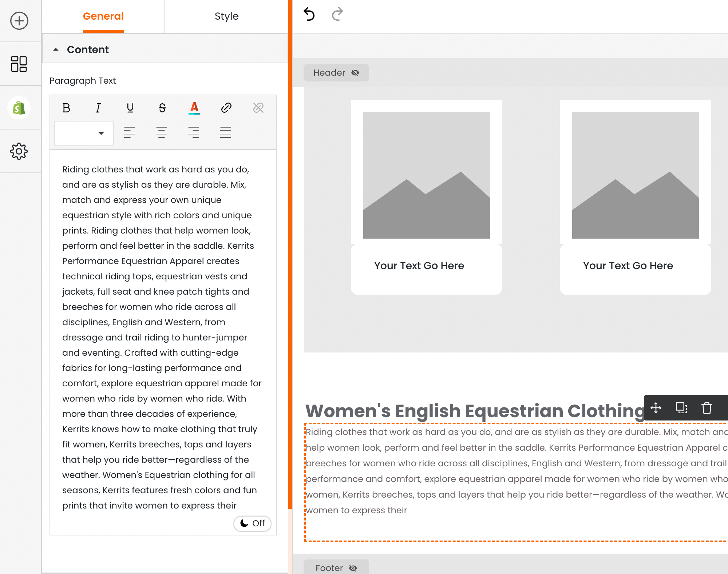This screenshot has width=728, height=574.
Task: Apply italic formatting to text
Action: [98, 108]
